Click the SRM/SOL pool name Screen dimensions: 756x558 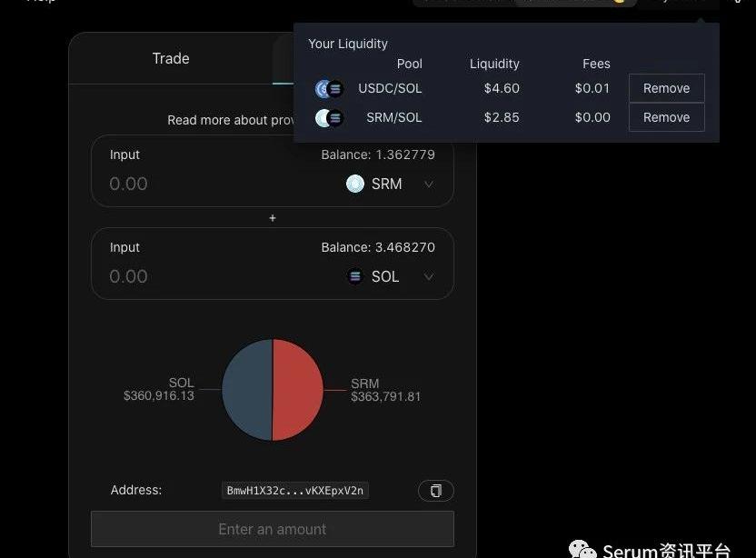[394, 117]
